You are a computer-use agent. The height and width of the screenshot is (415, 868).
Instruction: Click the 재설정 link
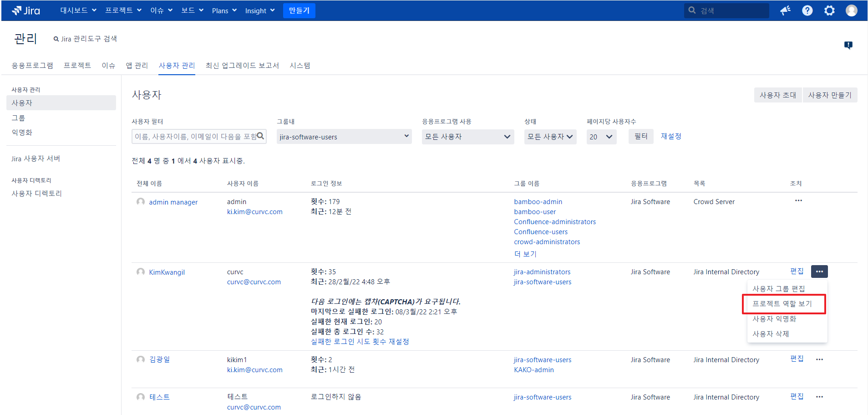[671, 136]
